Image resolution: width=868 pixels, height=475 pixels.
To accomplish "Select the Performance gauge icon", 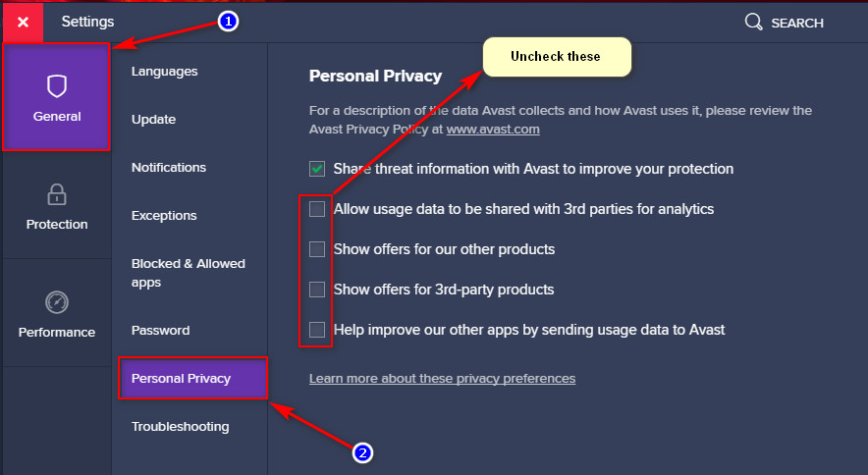I will pos(57,302).
